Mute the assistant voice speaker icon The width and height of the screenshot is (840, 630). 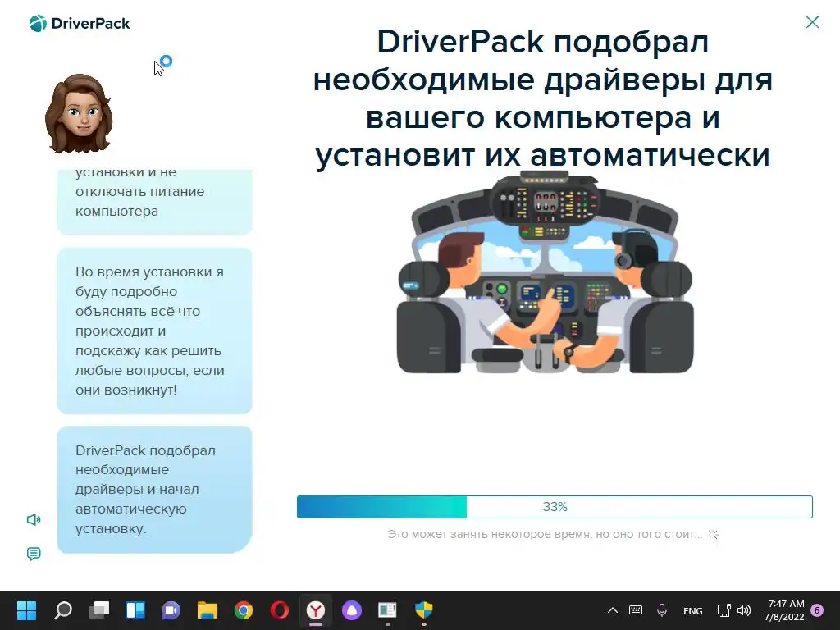click(x=33, y=519)
